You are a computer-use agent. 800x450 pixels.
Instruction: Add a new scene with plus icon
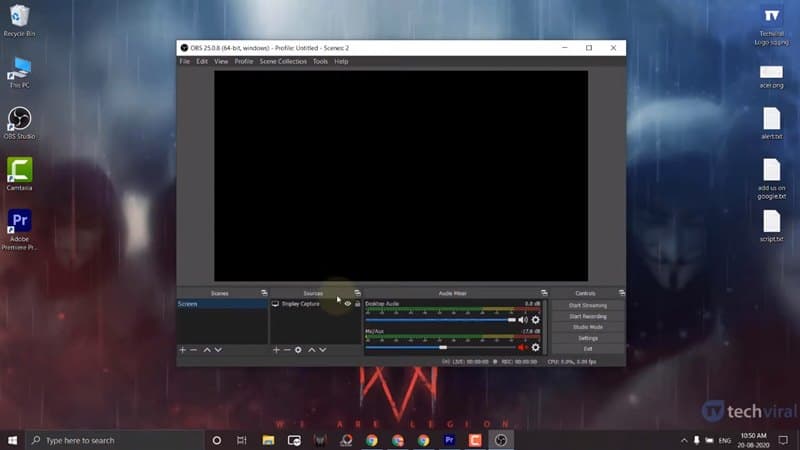182,350
